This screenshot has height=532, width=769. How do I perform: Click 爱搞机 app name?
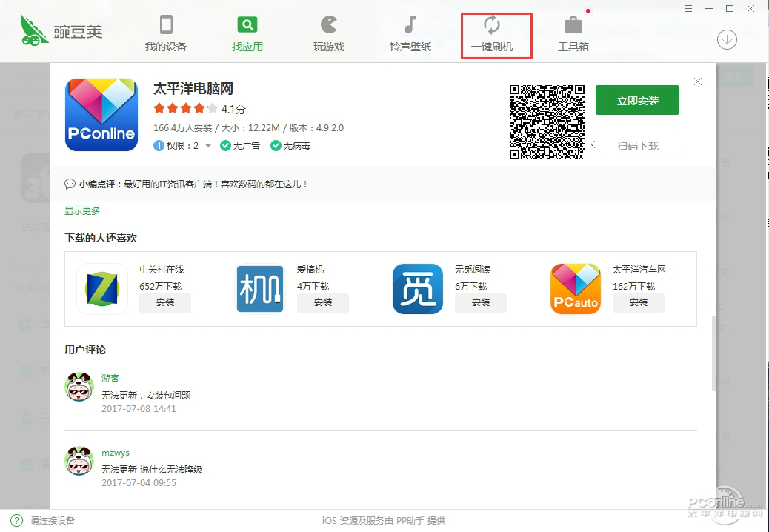tap(310, 270)
